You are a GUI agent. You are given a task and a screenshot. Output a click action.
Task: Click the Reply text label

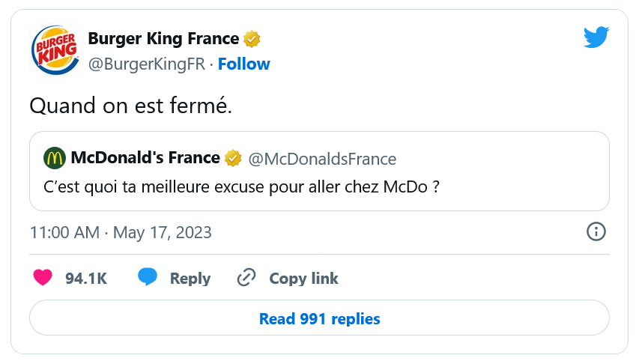(x=190, y=279)
